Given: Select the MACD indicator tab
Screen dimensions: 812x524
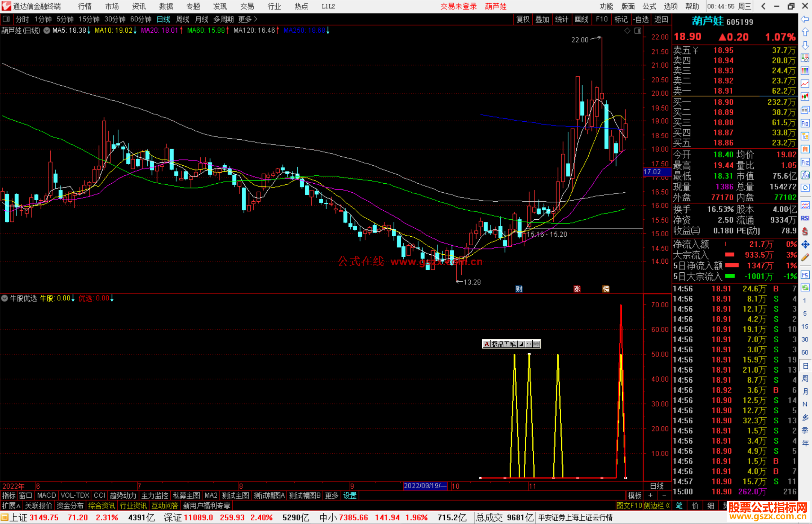Looking at the screenshot, I should [x=46, y=495].
